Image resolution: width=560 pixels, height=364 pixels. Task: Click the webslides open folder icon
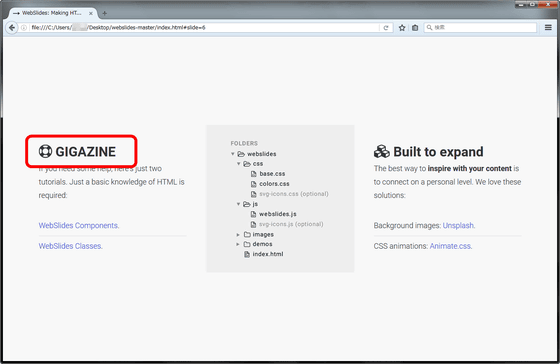(241, 154)
